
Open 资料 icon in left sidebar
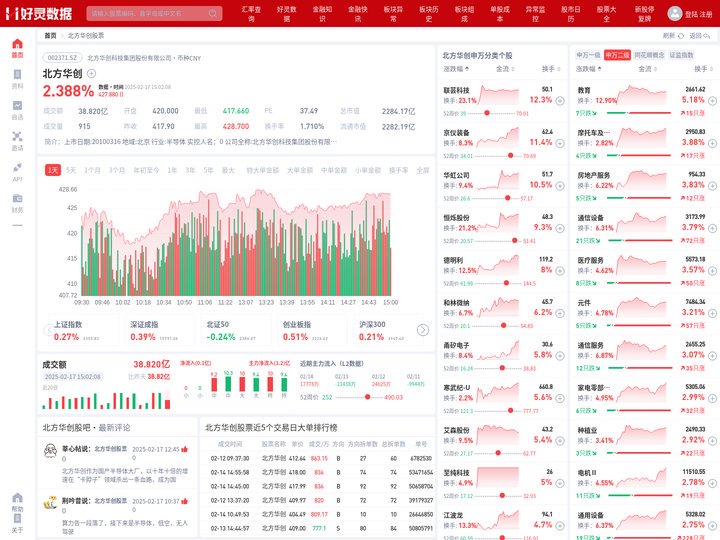coord(17,74)
